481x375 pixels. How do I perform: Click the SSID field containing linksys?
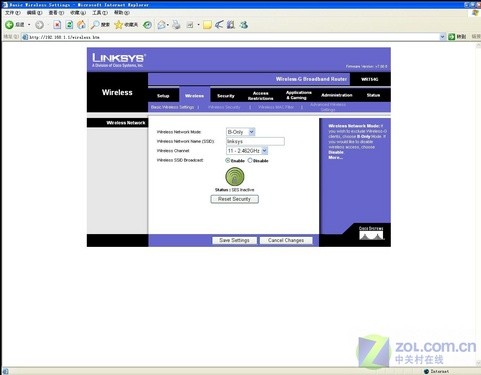(255, 141)
